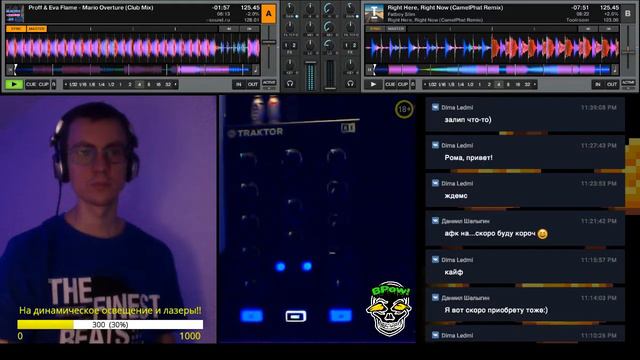This screenshot has height=360, width=640.
Task: Click channel A HI EQ knob
Action: [x=310, y=8]
